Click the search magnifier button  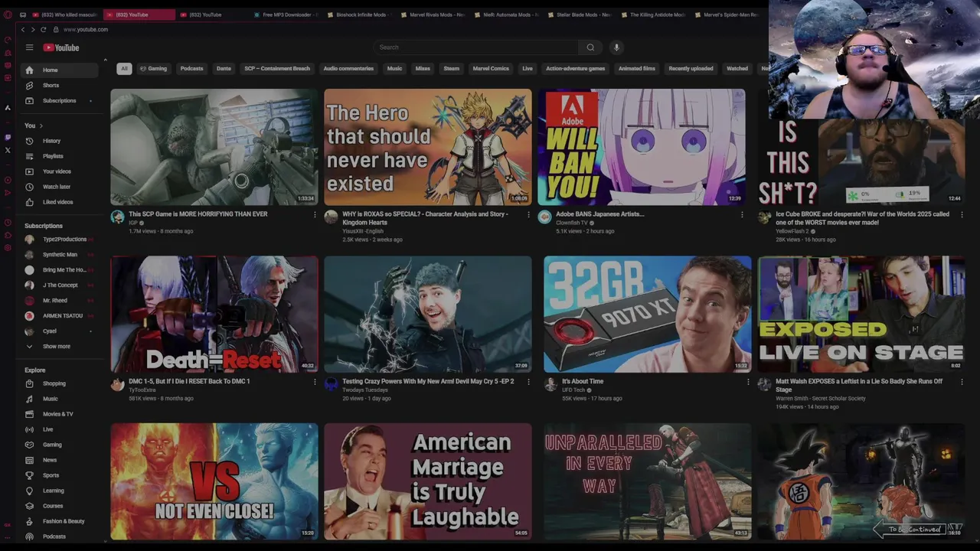tap(590, 47)
